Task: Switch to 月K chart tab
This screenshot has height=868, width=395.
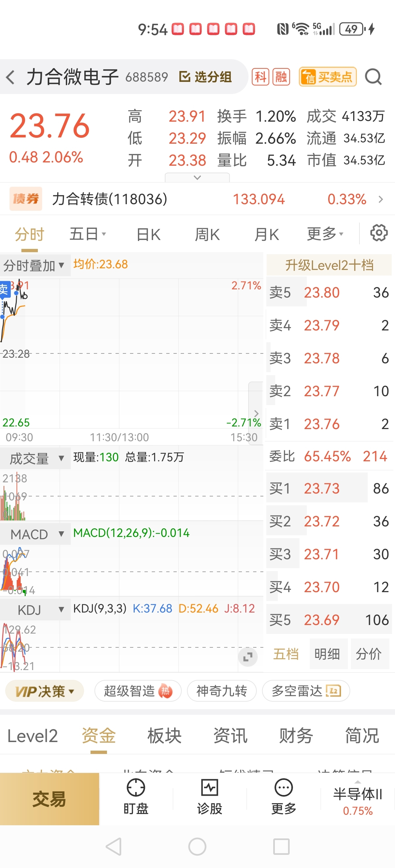Action: coord(267,234)
